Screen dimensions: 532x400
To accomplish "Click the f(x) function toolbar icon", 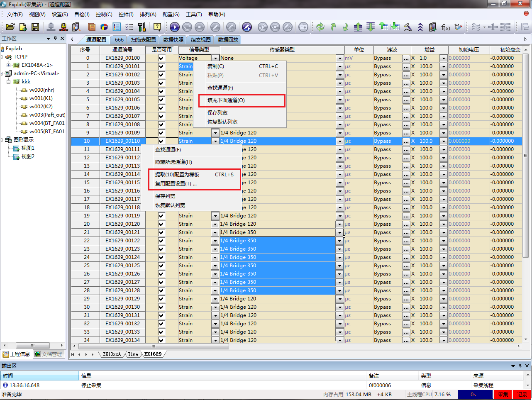I will (445, 27).
